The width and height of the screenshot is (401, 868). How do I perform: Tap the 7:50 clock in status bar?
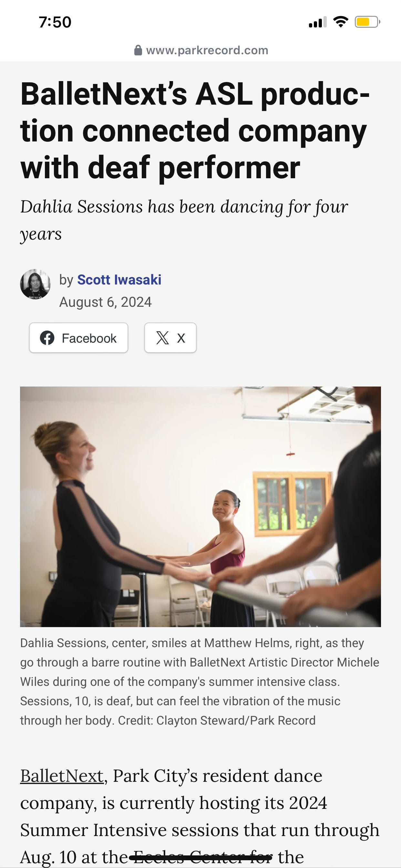click(x=55, y=22)
